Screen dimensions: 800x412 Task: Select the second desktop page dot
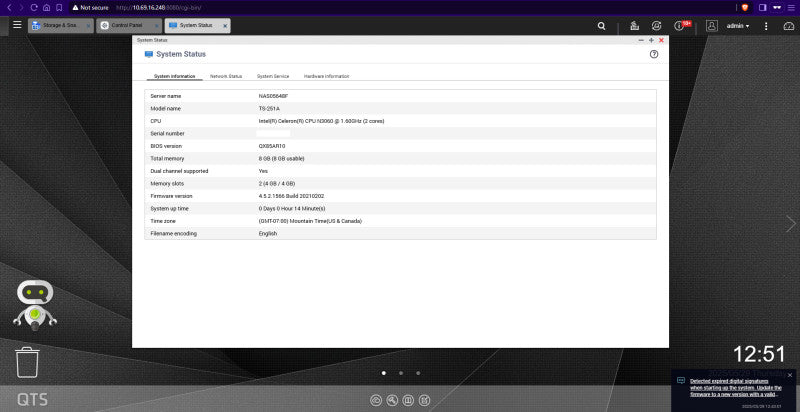pos(401,373)
